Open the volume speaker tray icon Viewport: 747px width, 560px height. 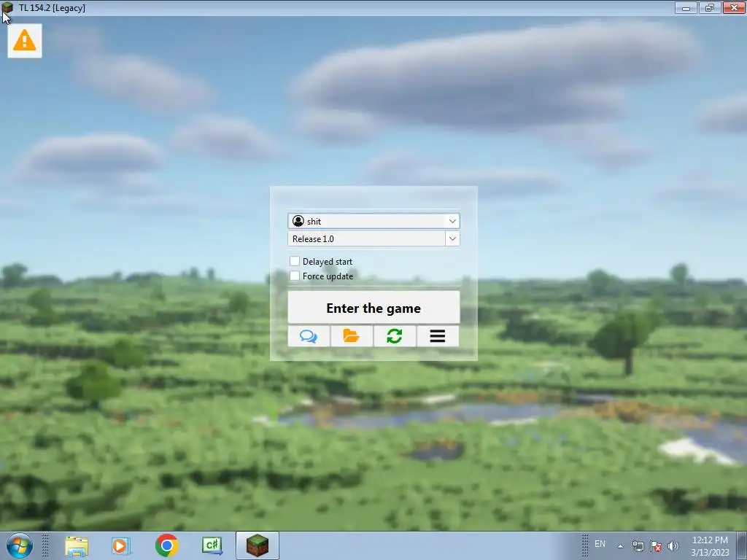[673, 546]
